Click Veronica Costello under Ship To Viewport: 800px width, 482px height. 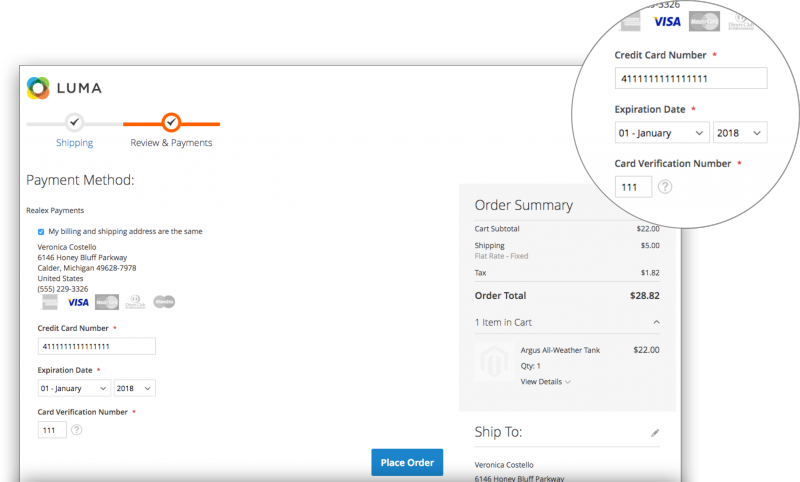tap(504, 465)
